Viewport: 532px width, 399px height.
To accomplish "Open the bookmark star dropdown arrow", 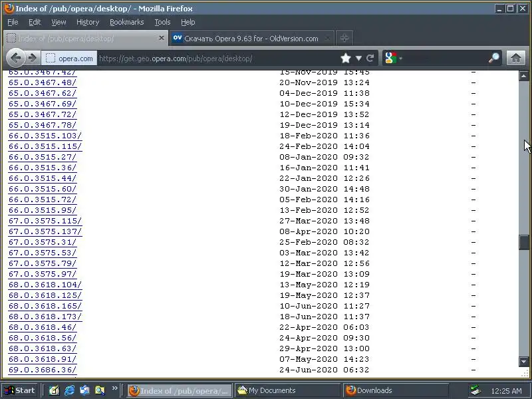I will pos(358,59).
